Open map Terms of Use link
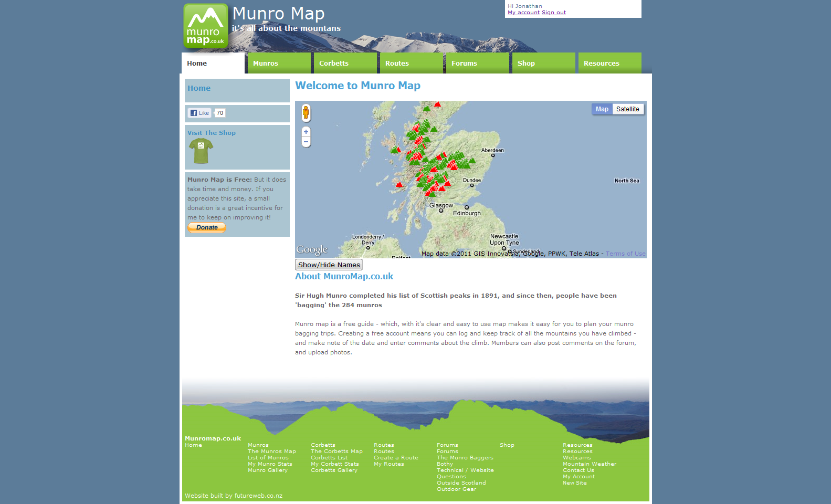This screenshot has width=831, height=504. point(626,254)
